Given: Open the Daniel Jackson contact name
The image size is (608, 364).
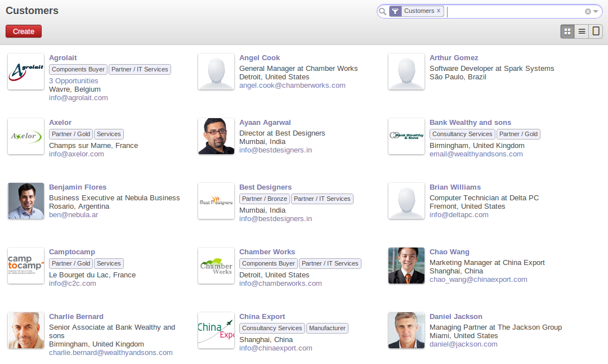Looking at the screenshot, I should (x=455, y=316).
